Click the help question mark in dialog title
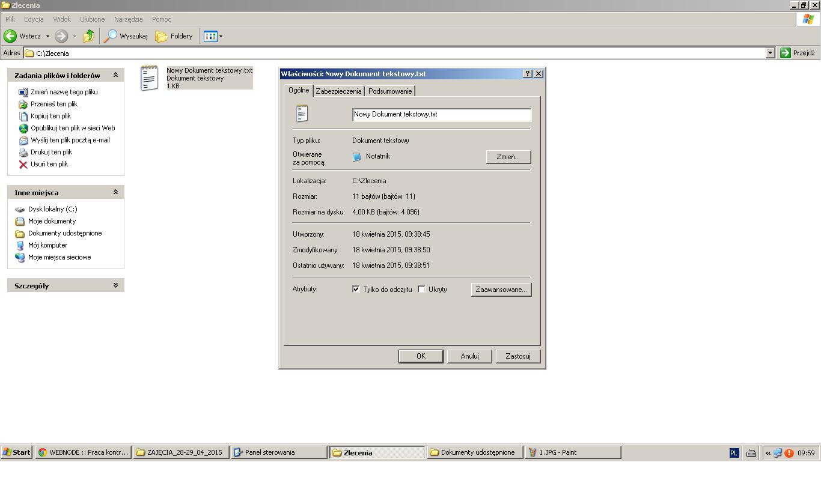The height and width of the screenshot is (504, 821). (x=528, y=73)
